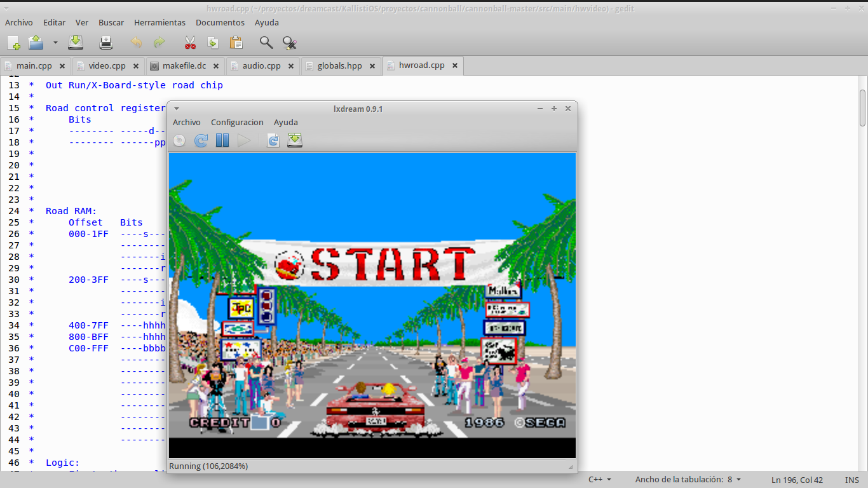Open gedit's Ver menu
This screenshot has width=868, height=488.
[x=82, y=22]
